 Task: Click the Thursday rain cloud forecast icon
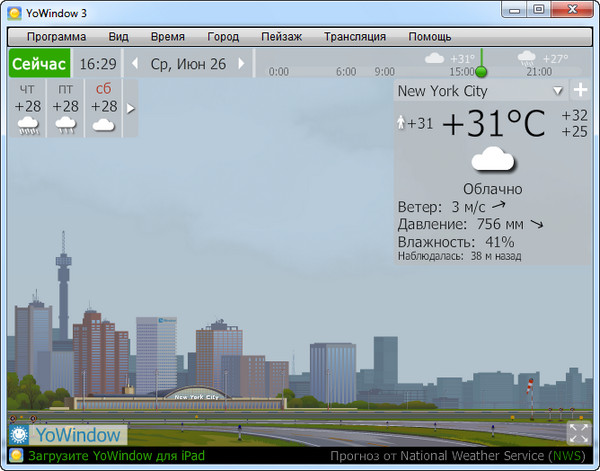click(28, 126)
